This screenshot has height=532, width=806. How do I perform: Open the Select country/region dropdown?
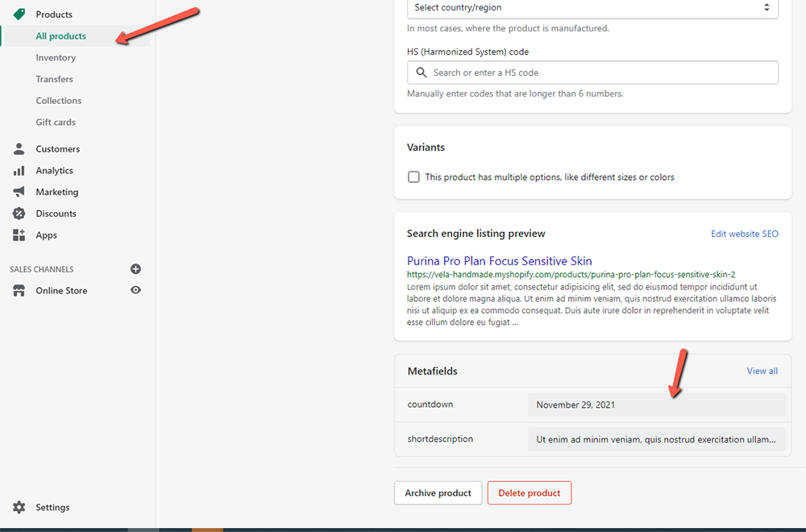592,8
